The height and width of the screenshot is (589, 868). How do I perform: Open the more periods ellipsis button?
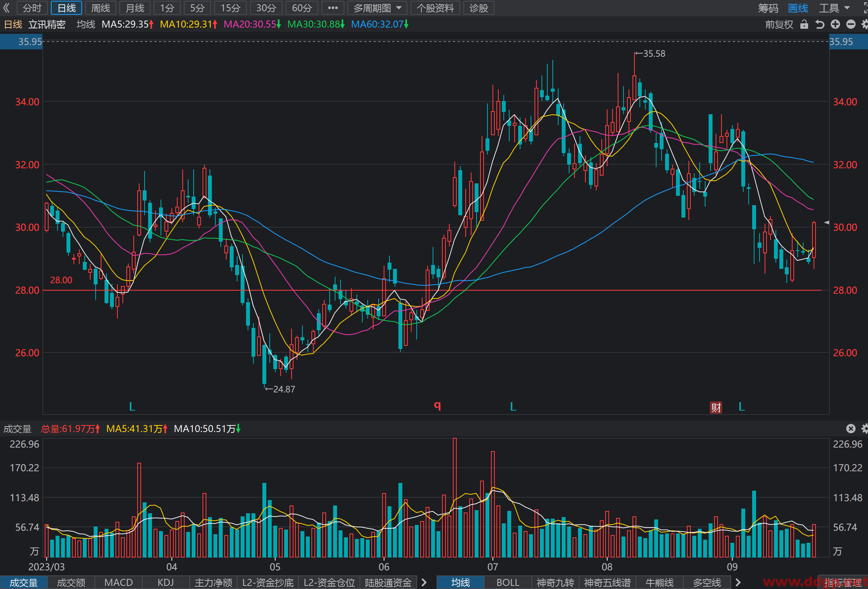tap(333, 8)
